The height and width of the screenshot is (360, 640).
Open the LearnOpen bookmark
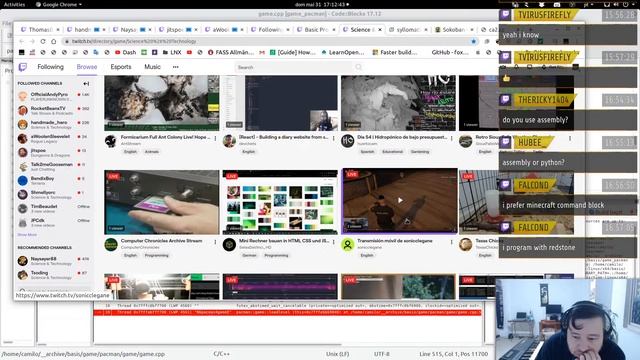point(342,52)
